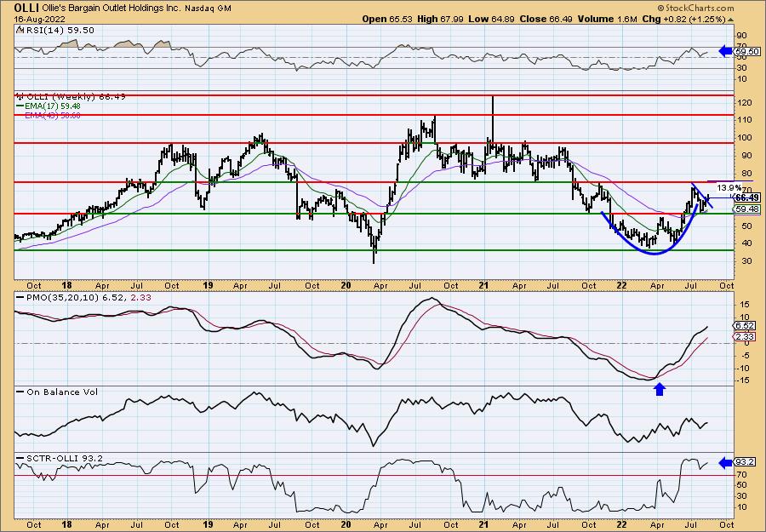
Task: Click the PMO(35,20,10) 6.52, 2.33 label
Action: click(x=88, y=297)
